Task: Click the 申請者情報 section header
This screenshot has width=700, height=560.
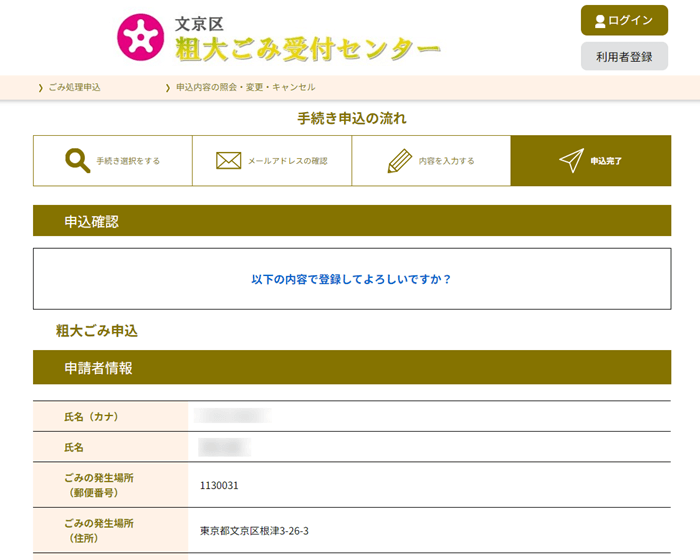Action: click(352, 367)
